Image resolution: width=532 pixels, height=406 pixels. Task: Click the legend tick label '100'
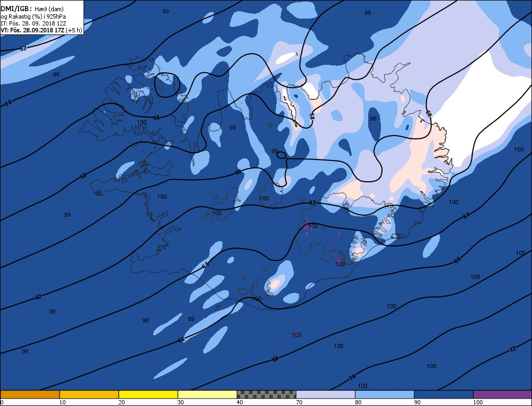(478, 402)
